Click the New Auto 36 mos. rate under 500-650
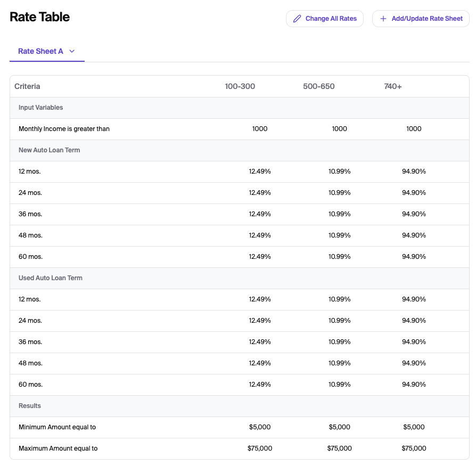Screen dimensions: 476x465 pos(339,214)
